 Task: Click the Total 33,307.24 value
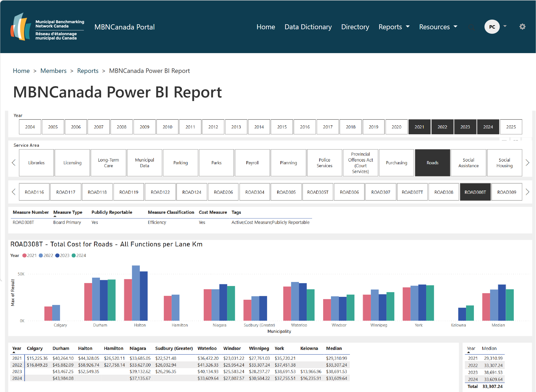493,387
